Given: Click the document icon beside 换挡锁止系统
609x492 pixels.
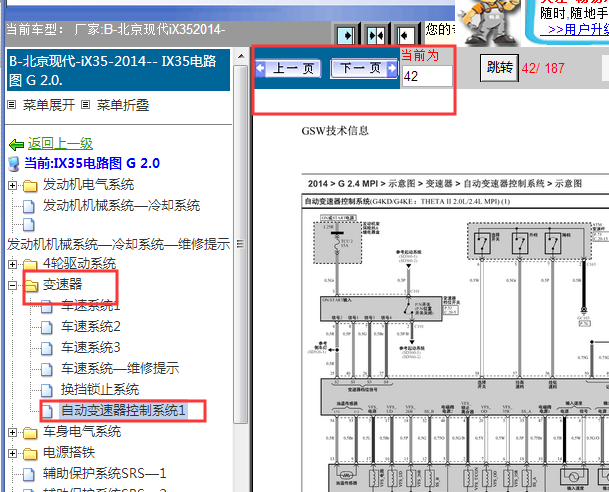Looking at the screenshot, I should pos(47,390).
